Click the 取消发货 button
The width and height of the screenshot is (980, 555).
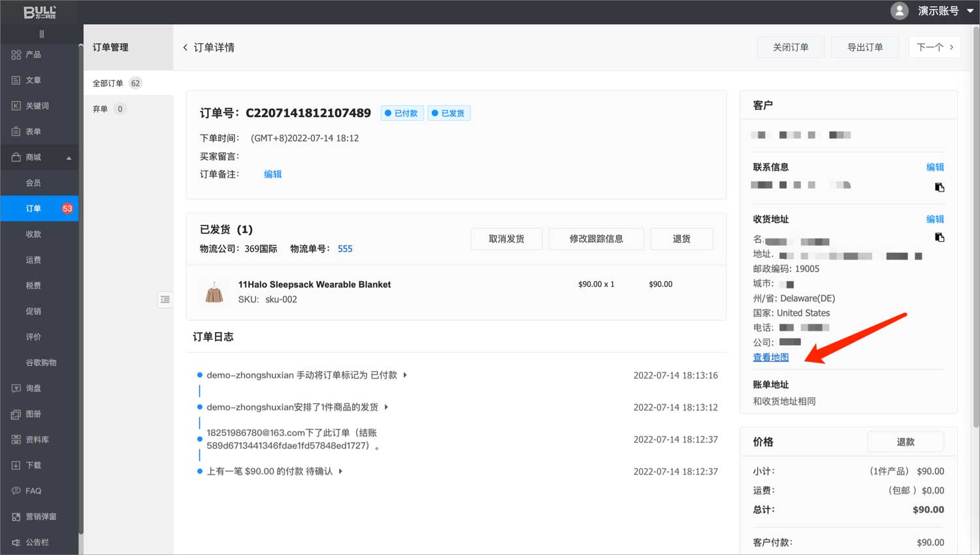coord(506,239)
